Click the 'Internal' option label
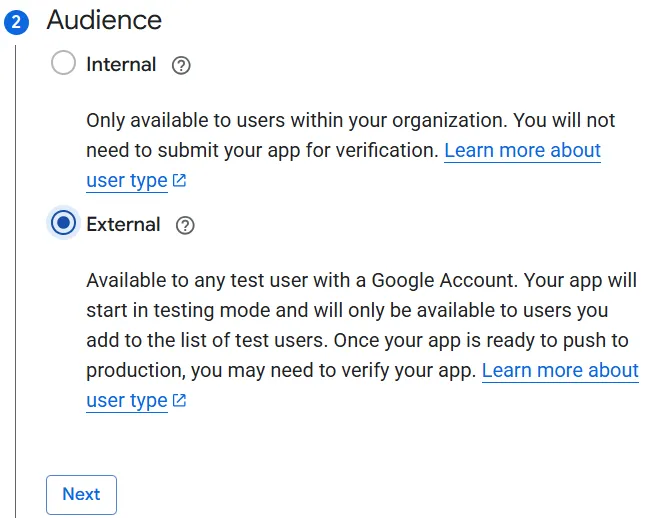The height and width of the screenshot is (518, 650). click(121, 65)
